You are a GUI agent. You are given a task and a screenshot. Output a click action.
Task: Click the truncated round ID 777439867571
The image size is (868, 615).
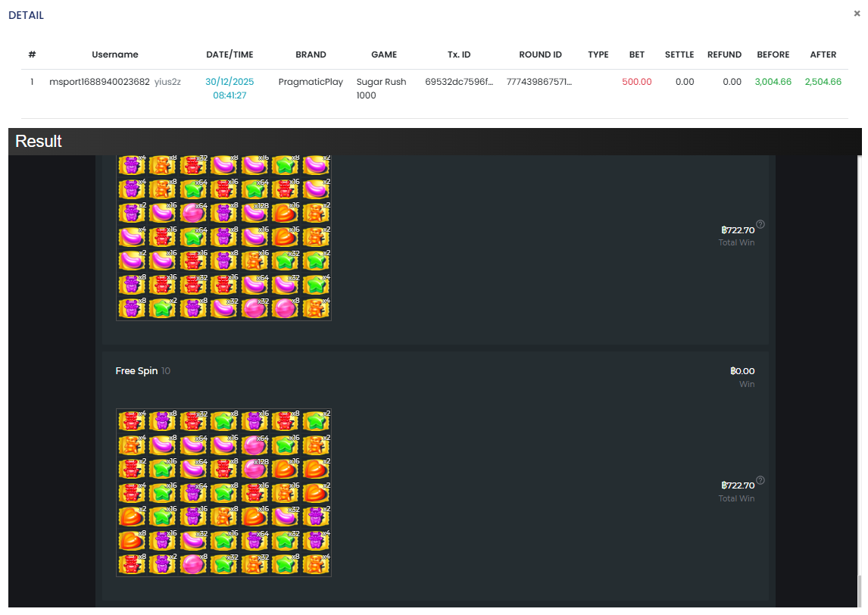coord(539,82)
